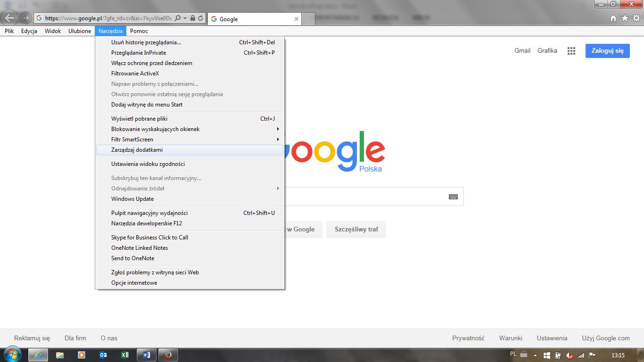This screenshot has height=362, width=644.
Task: Click the browser Forward arrow button
Action: coord(25,18)
